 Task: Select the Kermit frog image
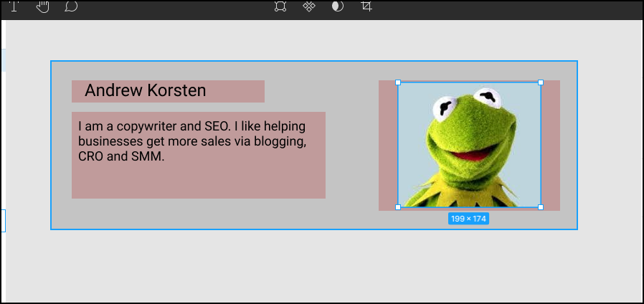point(469,145)
